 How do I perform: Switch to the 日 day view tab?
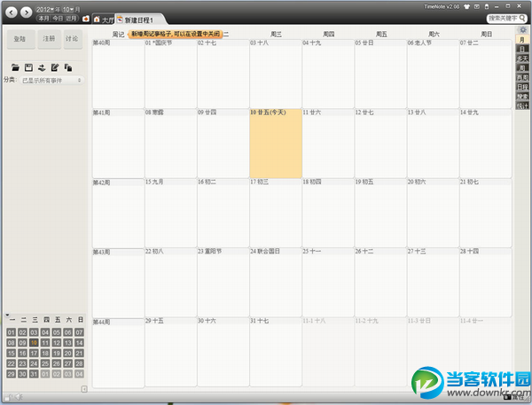[522, 49]
